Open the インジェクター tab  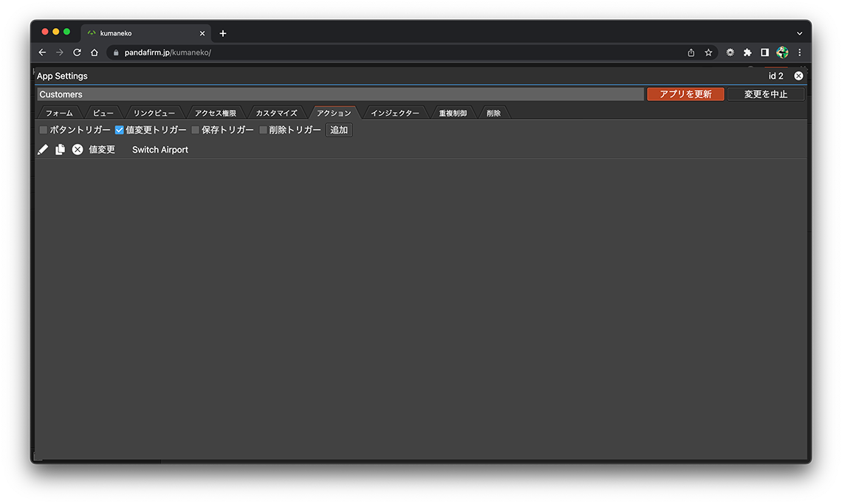[394, 113]
